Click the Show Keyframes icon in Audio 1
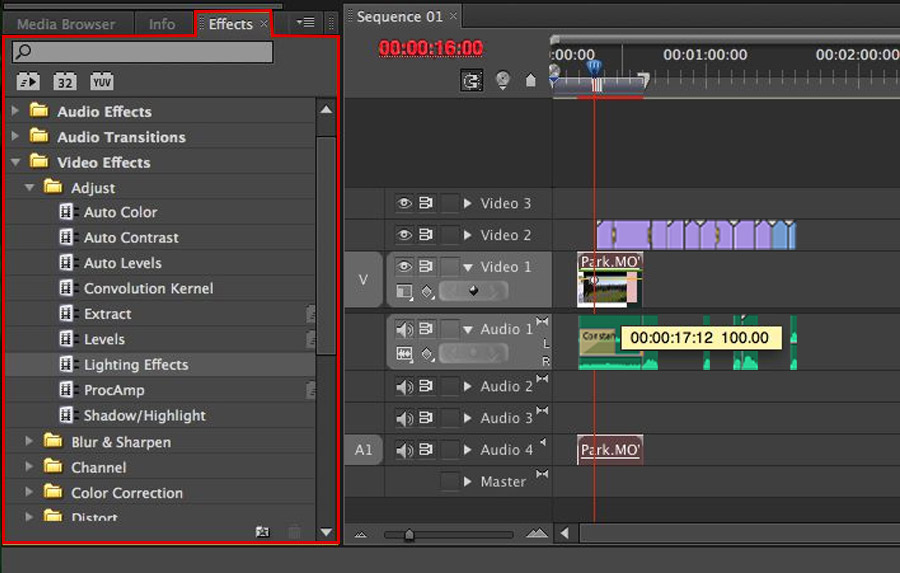 426,354
